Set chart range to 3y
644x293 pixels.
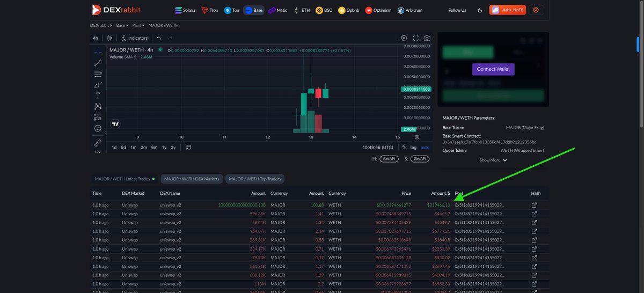tap(173, 147)
